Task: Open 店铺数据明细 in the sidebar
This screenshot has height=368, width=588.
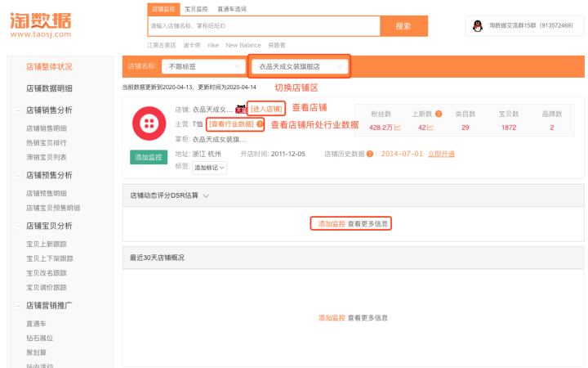Action: (x=49, y=88)
